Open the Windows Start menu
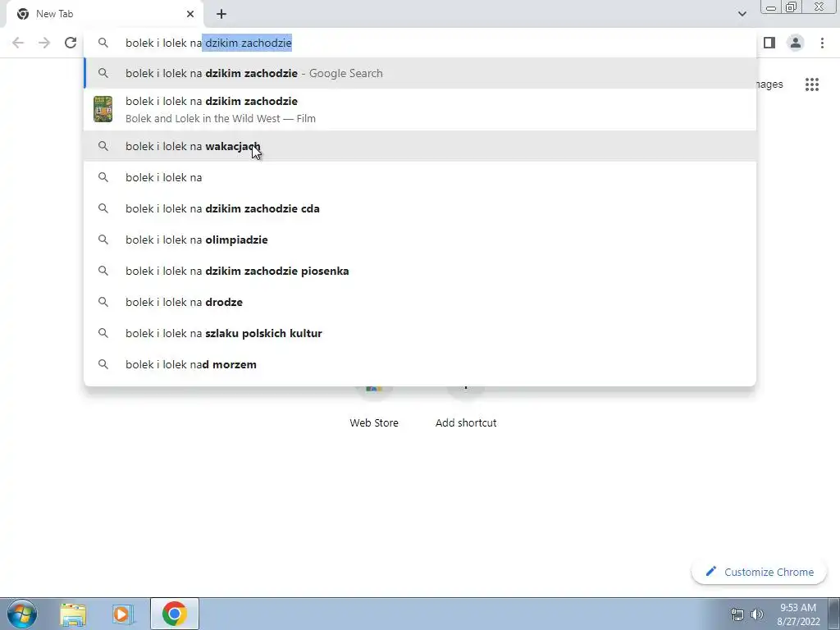 22,614
